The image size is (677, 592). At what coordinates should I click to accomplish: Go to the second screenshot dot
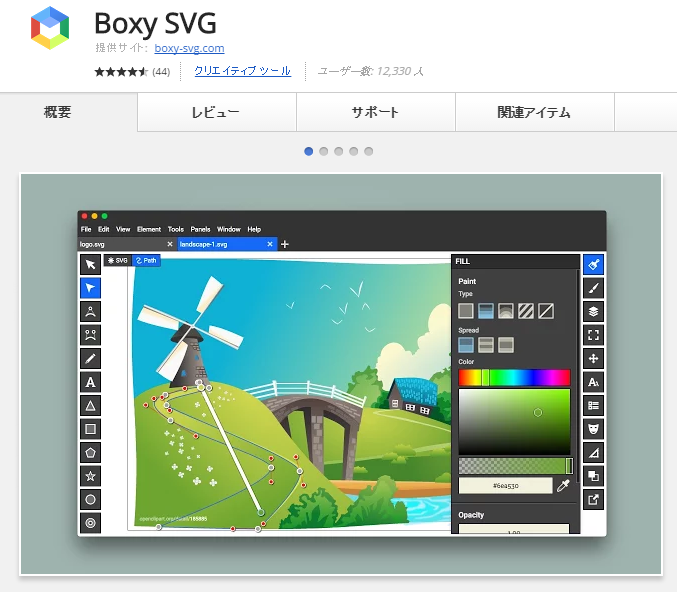[323, 151]
